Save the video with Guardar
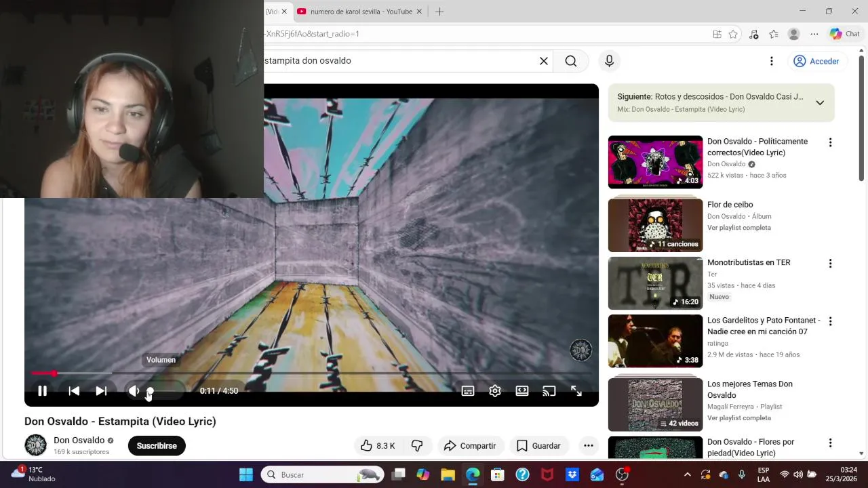The image size is (868, 488). 539,446
